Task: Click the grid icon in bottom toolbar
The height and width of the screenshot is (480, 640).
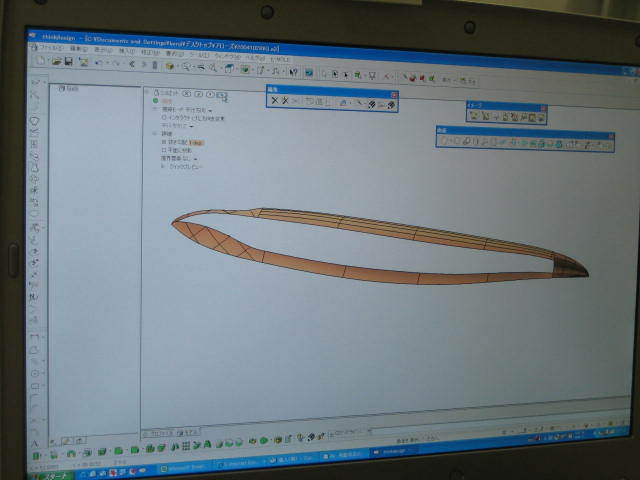Action: tap(186, 446)
